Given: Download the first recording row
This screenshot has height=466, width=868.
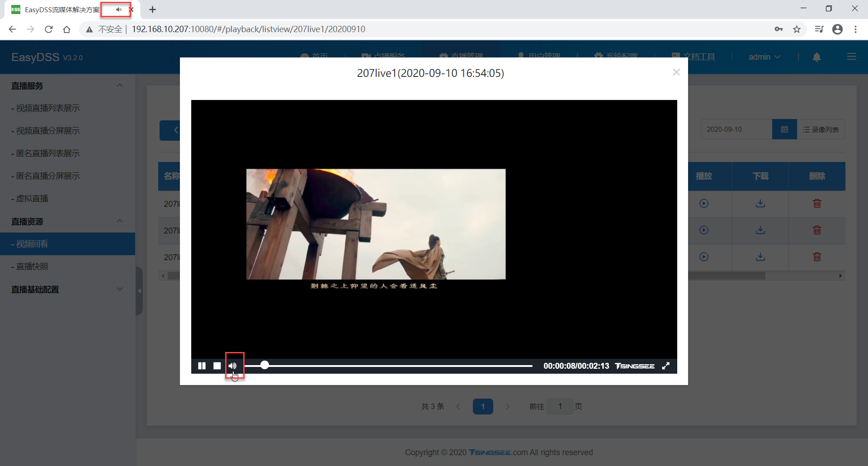Looking at the screenshot, I should [x=760, y=204].
